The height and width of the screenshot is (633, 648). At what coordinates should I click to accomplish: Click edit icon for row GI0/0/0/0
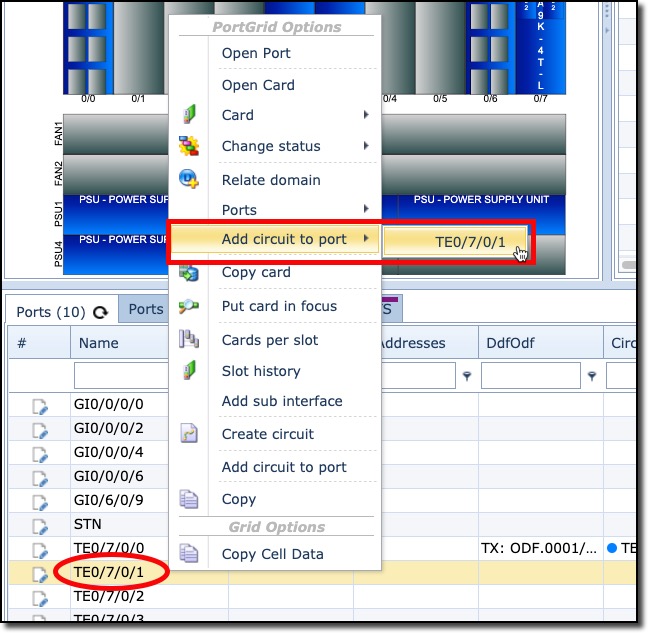tap(40, 406)
